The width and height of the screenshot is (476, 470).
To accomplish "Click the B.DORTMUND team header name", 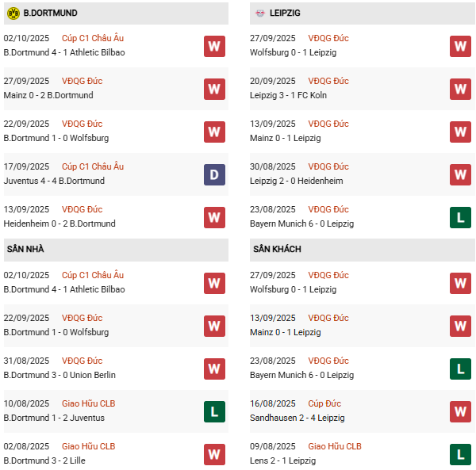I will pos(51,13).
